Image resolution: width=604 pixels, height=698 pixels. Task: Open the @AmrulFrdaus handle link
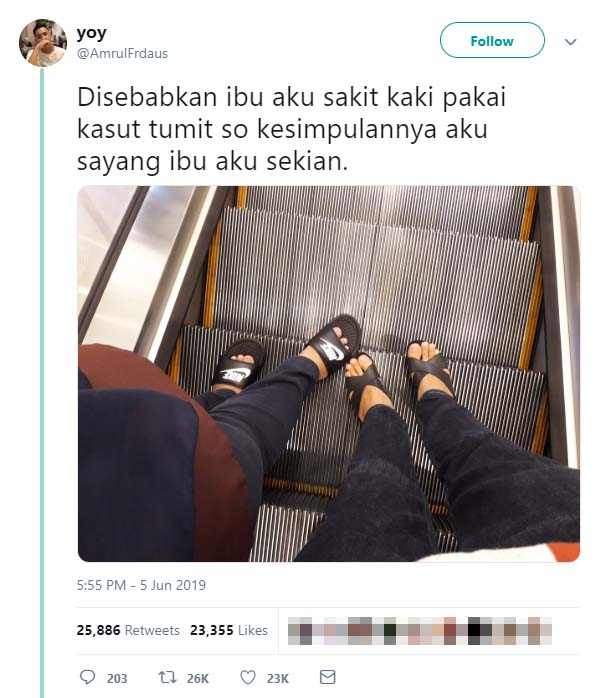point(122,53)
